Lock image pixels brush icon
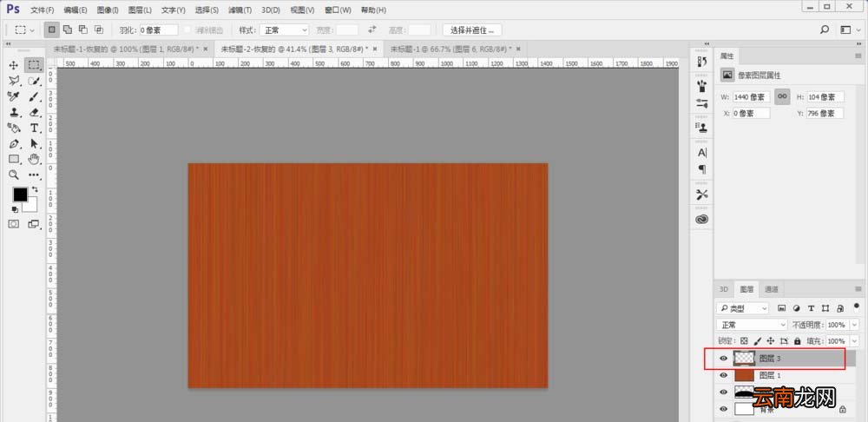868x422 pixels. pyautogui.click(x=757, y=341)
